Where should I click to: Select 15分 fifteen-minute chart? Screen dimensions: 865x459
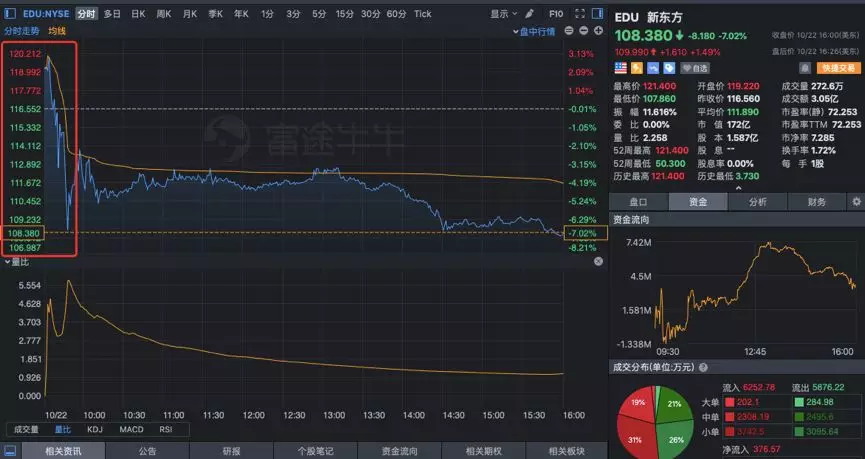[344, 14]
